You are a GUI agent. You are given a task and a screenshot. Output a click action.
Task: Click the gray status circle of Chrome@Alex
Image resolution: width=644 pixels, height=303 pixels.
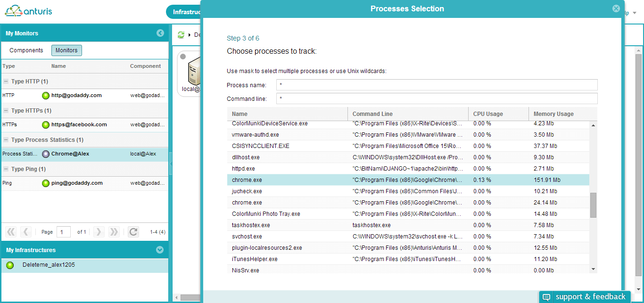click(x=45, y=154)
